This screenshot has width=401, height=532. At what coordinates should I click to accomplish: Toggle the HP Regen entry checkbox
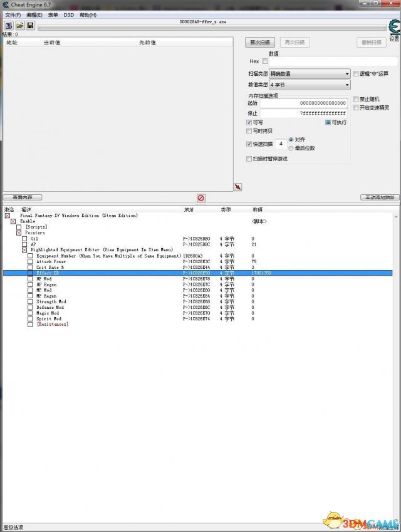click(x=30, y=284)
